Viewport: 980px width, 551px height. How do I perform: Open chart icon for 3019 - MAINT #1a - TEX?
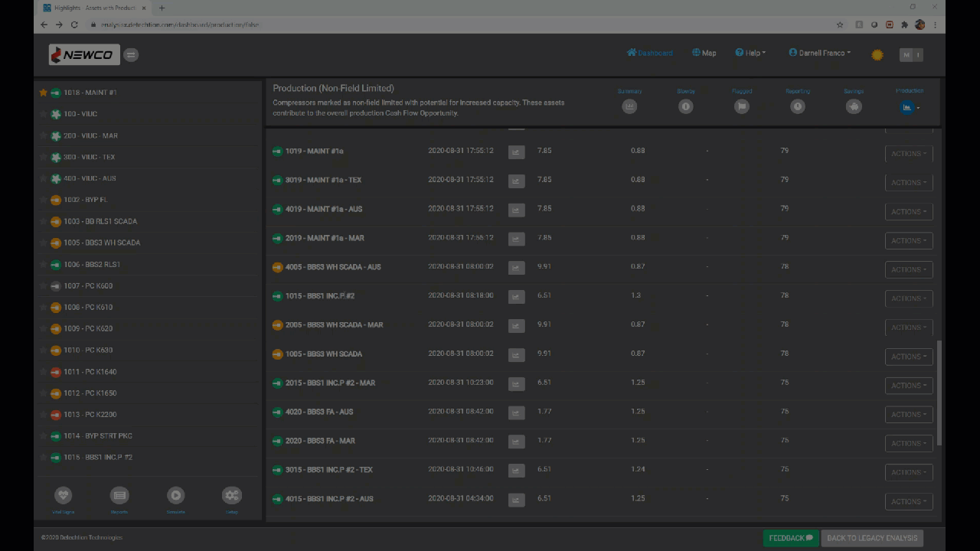coord(517,181)
